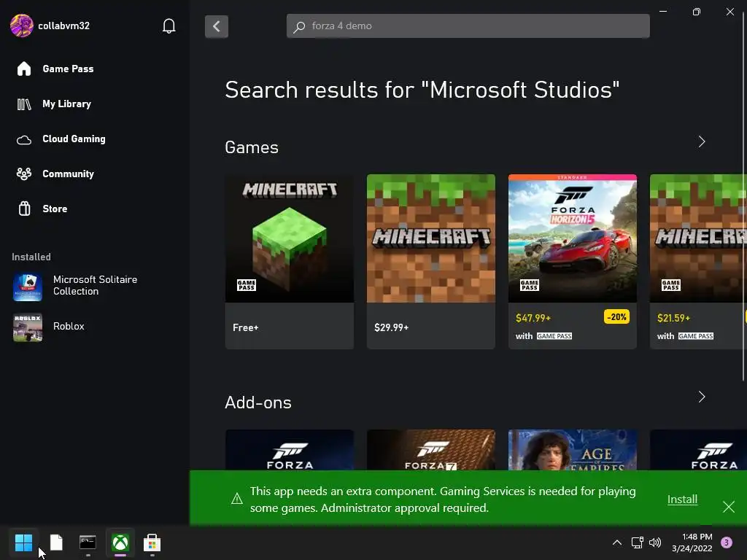The image size is (747, 560).
Task: Click the Search results heading
Action: point(422,90)
